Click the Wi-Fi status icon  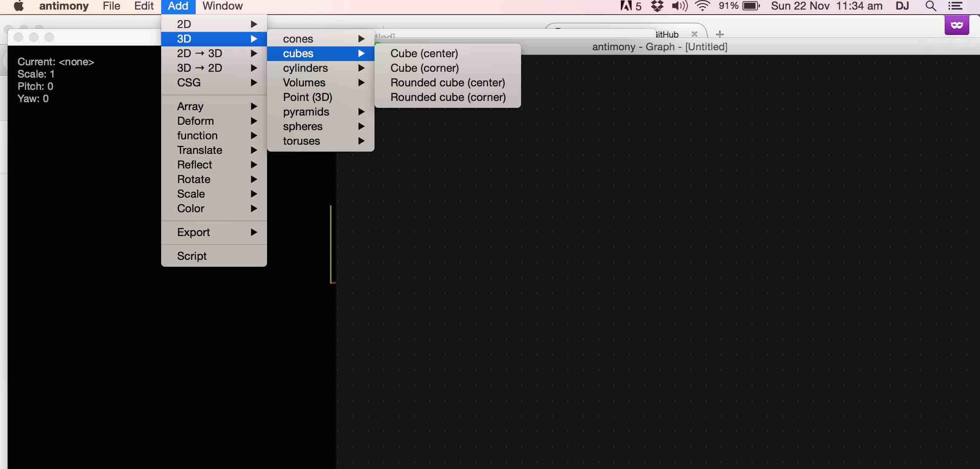tap(702, 6)
